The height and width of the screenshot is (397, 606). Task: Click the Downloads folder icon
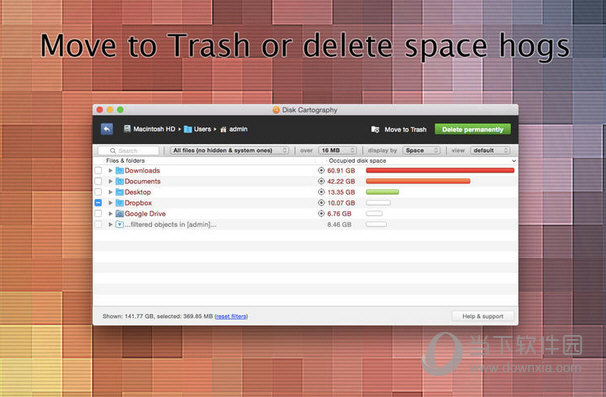point(119,170)
